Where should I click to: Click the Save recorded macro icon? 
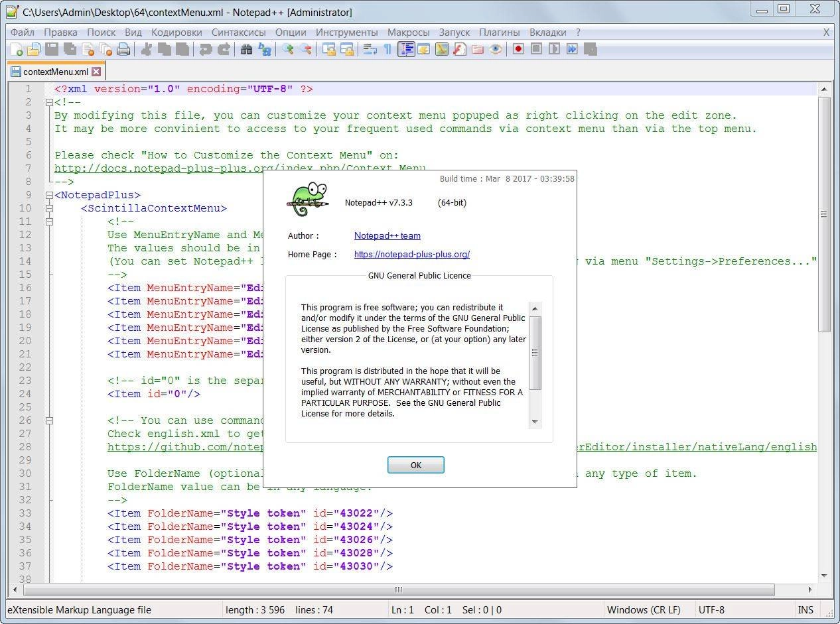(590, 49)
